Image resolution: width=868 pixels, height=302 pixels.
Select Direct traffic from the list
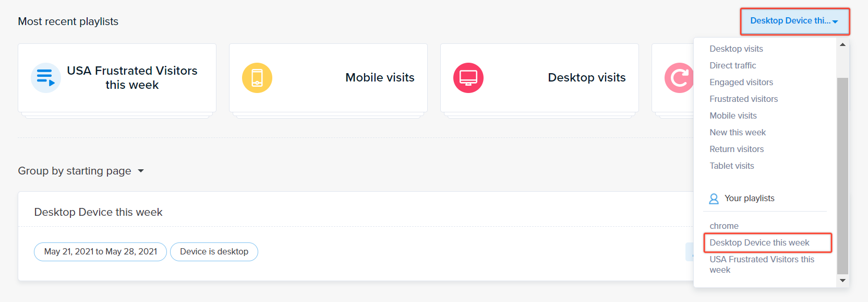(x=732, y=65)
